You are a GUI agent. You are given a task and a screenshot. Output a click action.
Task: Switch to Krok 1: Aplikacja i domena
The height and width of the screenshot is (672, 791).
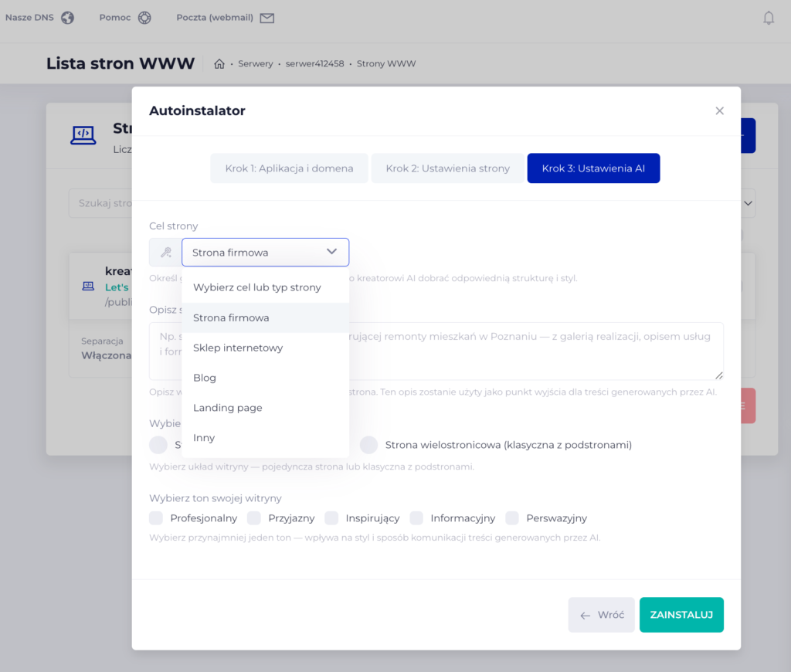coord(289,168)
